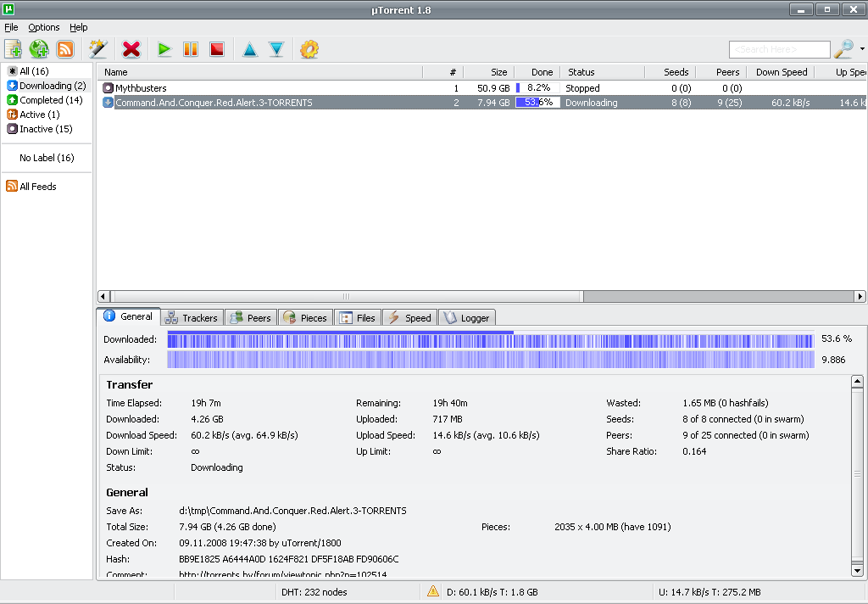Image resolution: width=868 pixels, height=604 pixels.
Task: Click the horizontal scrollbar thumb
Action: click(347, 296)
